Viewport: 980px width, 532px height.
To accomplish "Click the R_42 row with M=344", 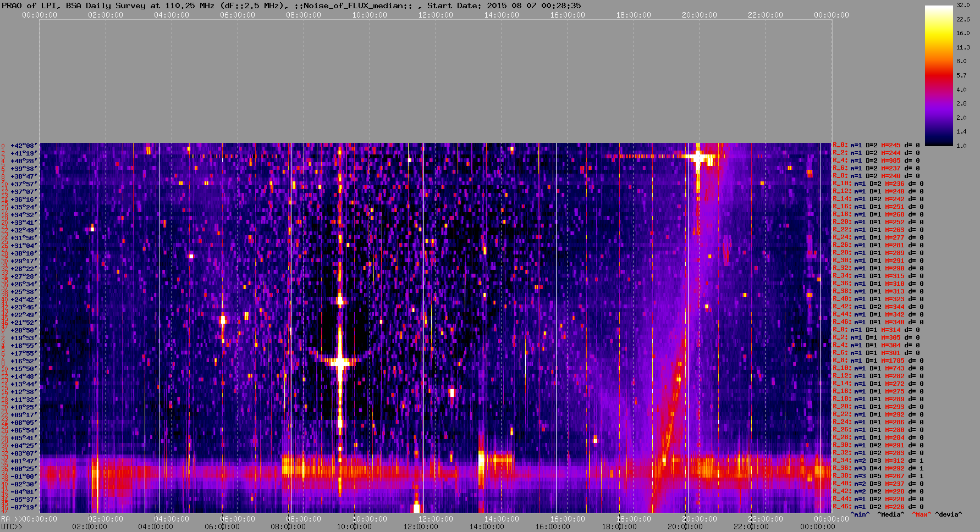I will [878, 307].
